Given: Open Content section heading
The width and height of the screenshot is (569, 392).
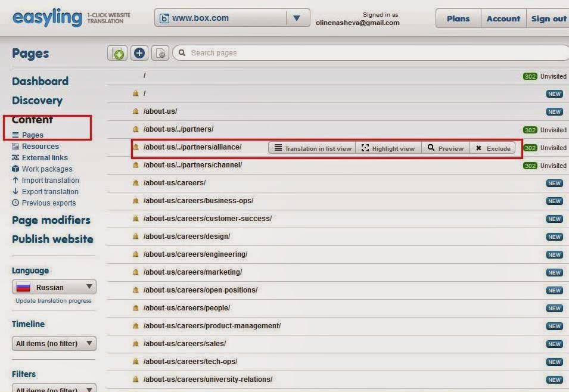Looking at the screenshot, I should pyautogui.click(x=32, y=119).
